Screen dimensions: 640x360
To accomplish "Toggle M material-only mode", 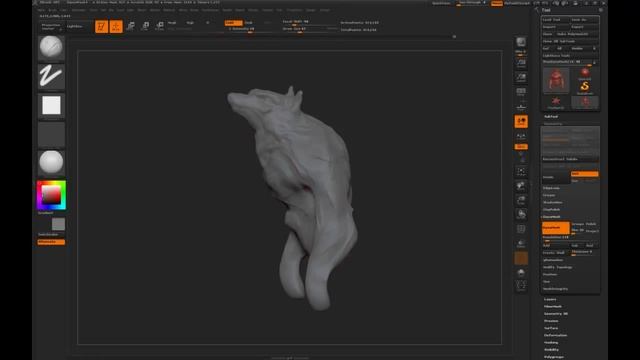I will [208, 23].
